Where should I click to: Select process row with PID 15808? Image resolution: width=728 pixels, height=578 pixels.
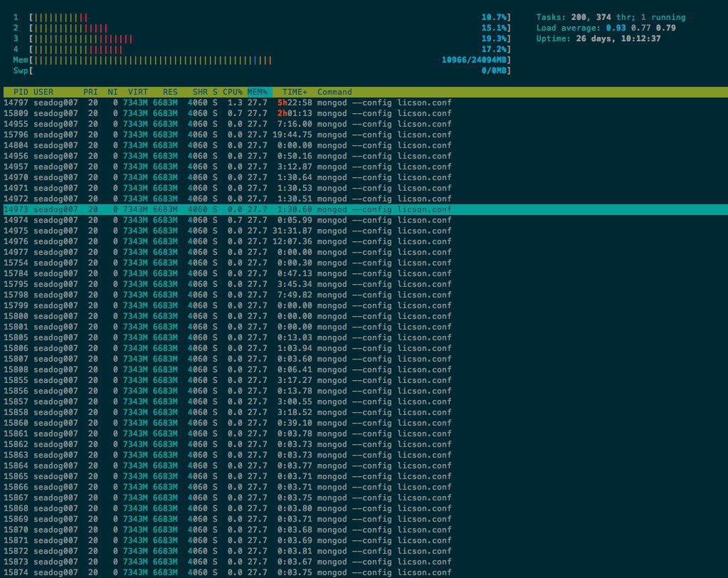(364, 369)
